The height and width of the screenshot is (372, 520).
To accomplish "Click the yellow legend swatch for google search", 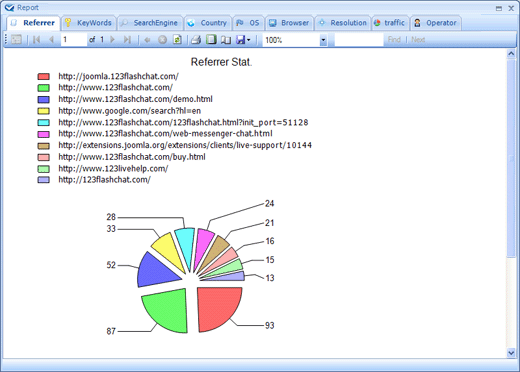I will [x=44, y=111].
